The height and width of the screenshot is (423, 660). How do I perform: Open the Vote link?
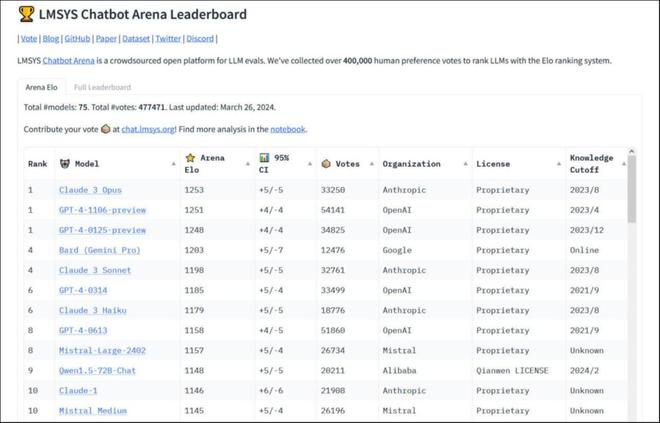pos(29,38)
